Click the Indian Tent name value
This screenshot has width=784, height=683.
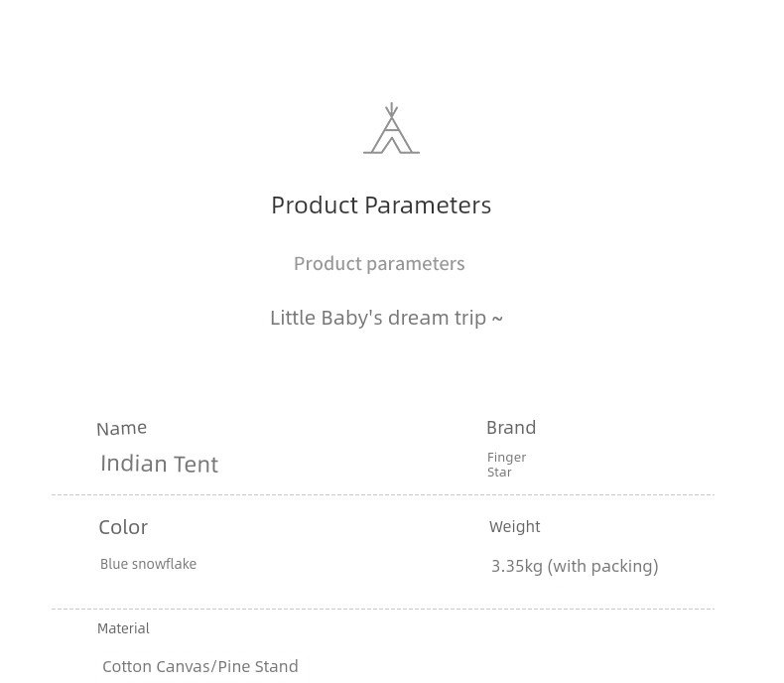pyautogui.click(x=160, y=464)
